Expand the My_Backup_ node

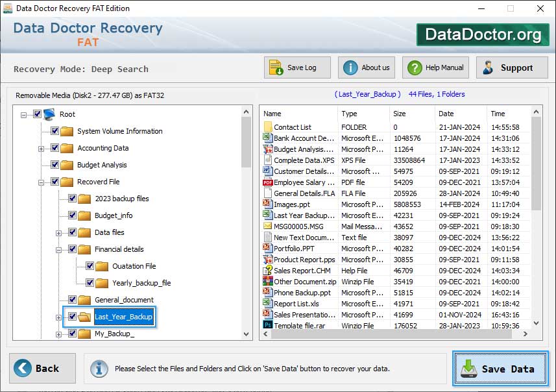click(x=59, y=334)
